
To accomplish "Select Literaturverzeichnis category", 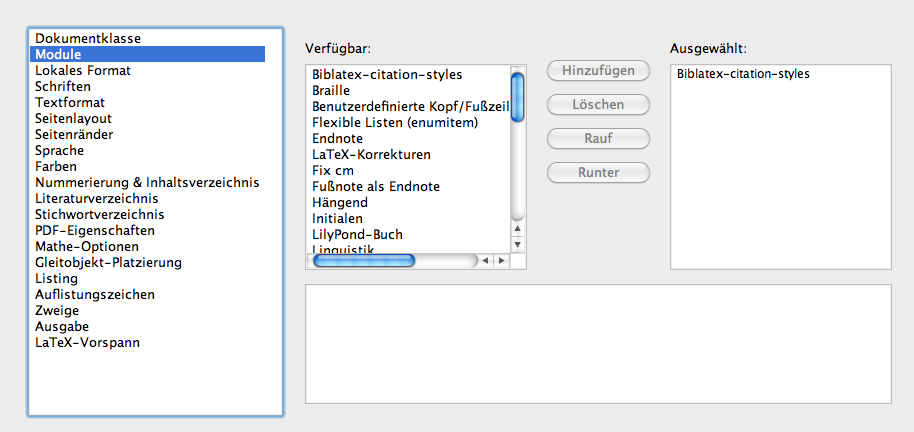I will [147, 199].
